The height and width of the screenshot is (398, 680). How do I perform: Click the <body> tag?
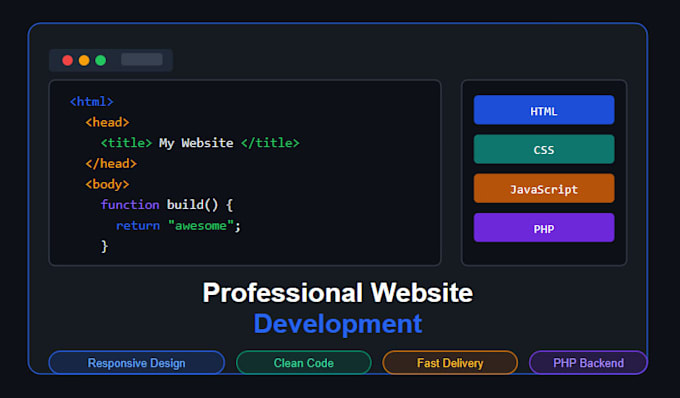click(x=107, y=184)
